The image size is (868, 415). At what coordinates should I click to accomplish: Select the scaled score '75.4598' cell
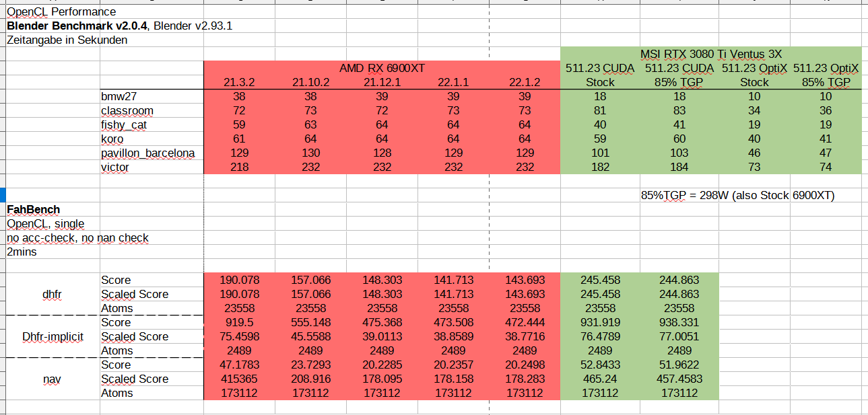coord(239,336)
